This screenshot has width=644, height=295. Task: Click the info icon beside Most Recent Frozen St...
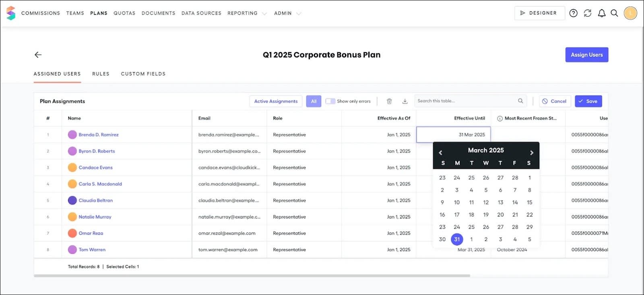pos(500,118)
